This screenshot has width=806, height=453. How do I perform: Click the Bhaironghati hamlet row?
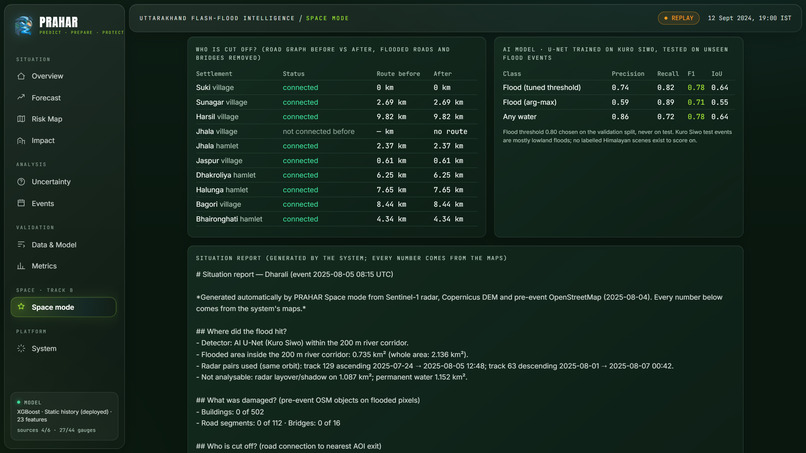pos(336,219)
